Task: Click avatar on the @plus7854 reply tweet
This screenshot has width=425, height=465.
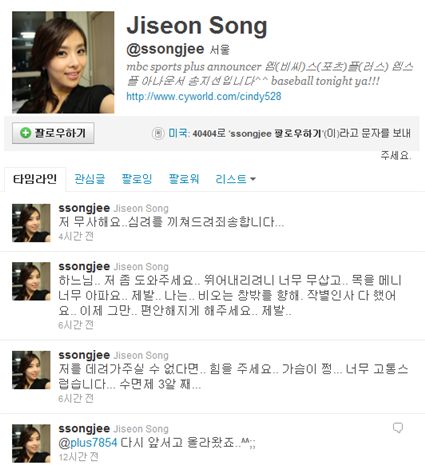Action: coord(31,443)
